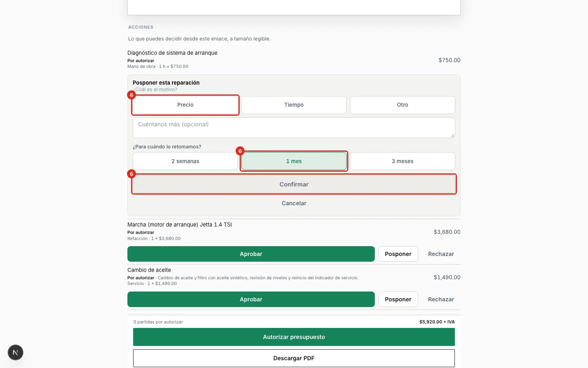Cancel postponing the repair
This screenshot has width=588, height=368.
[x=294, y=203]
